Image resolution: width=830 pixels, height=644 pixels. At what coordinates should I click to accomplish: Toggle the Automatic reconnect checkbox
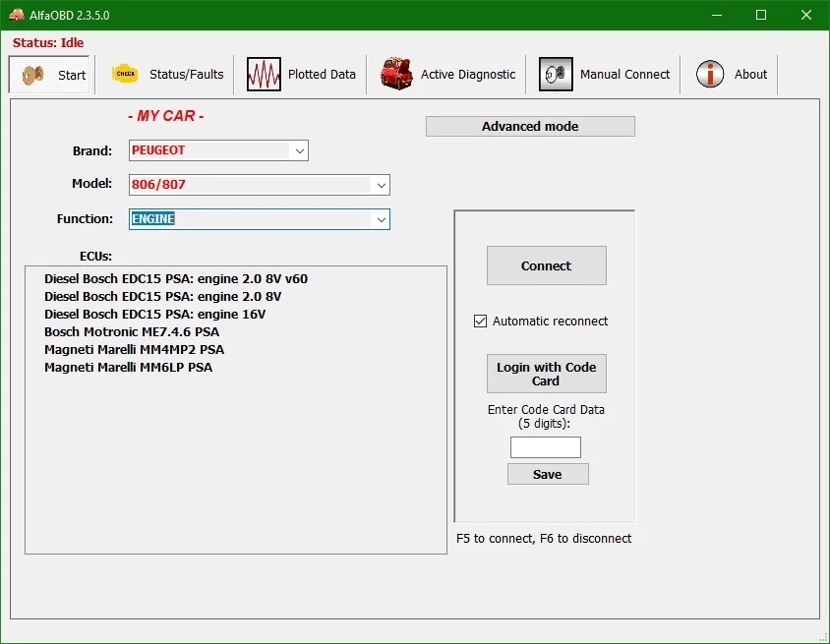coord(480,322)
